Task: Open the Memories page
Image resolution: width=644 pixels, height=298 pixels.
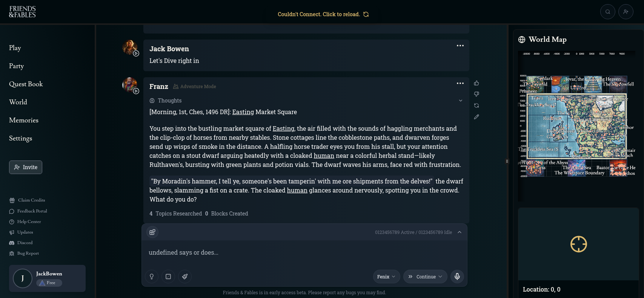Action: click(24, 120)
